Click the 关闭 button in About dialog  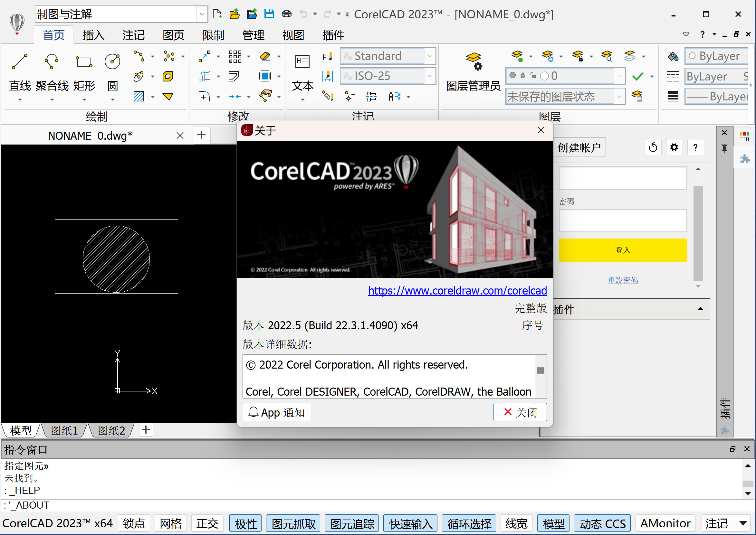(x=520, y=412)
